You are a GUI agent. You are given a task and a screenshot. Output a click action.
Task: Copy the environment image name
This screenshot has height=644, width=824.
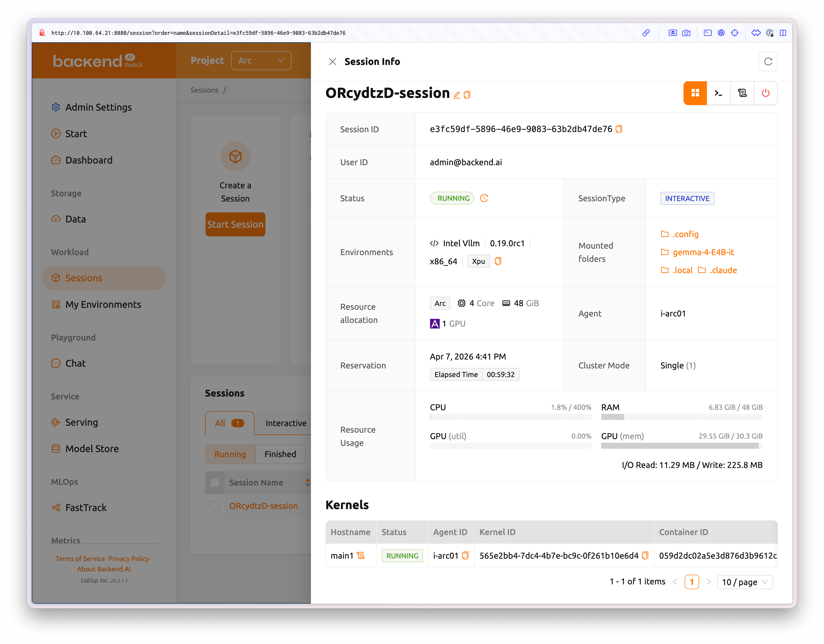click(498, 261)
